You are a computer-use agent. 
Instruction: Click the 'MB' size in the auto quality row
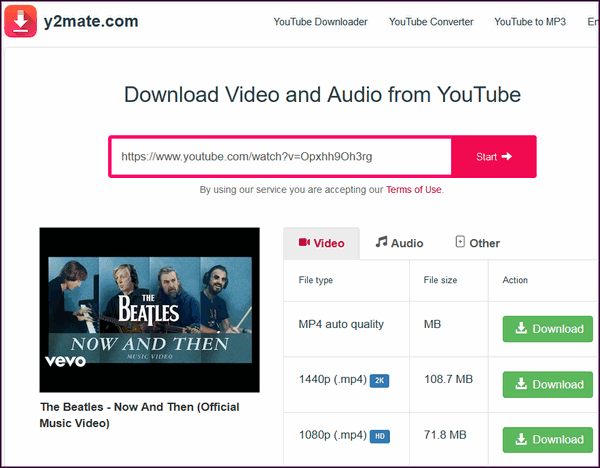coord(432,324)
